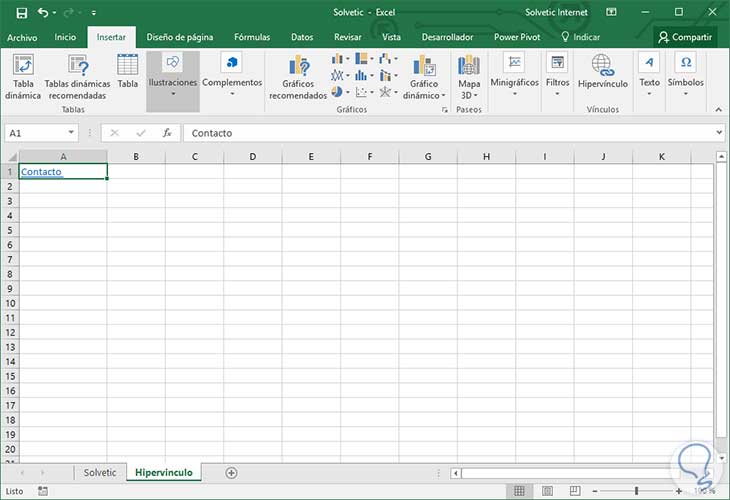730x500 pixels.
Task: Open the Archivo menu
Action: click(22, 37)
